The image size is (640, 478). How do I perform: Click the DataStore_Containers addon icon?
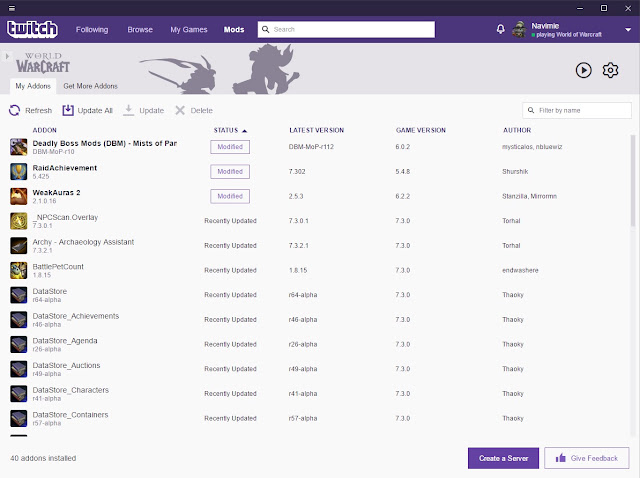18,418
